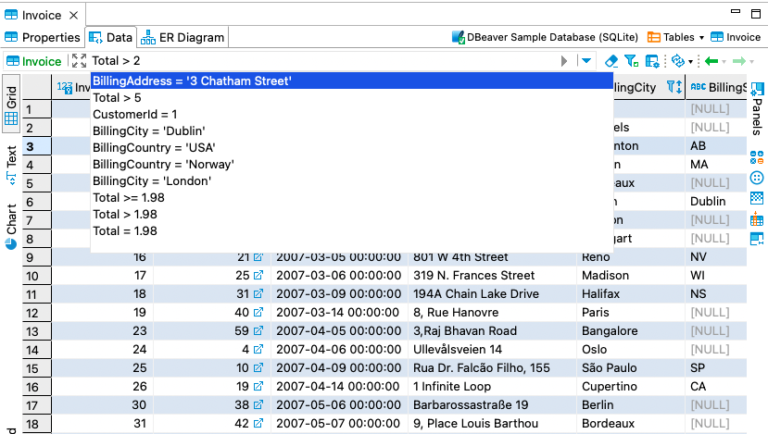The width and height of the screenshot is (768, 434).
Task: Click cell '319 N. Frances Street'
Action: 492,275
